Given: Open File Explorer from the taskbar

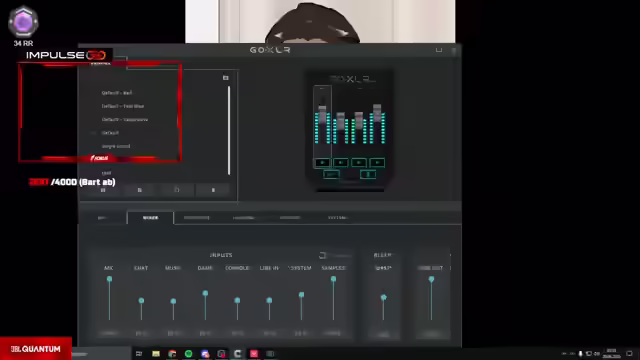Looking at the screenshot, I should [x=156, y=353].
